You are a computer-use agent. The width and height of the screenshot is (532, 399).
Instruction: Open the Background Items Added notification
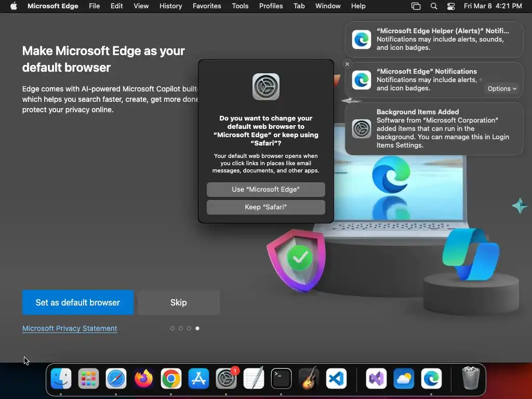pyautogui.click(x=434, y=129)
